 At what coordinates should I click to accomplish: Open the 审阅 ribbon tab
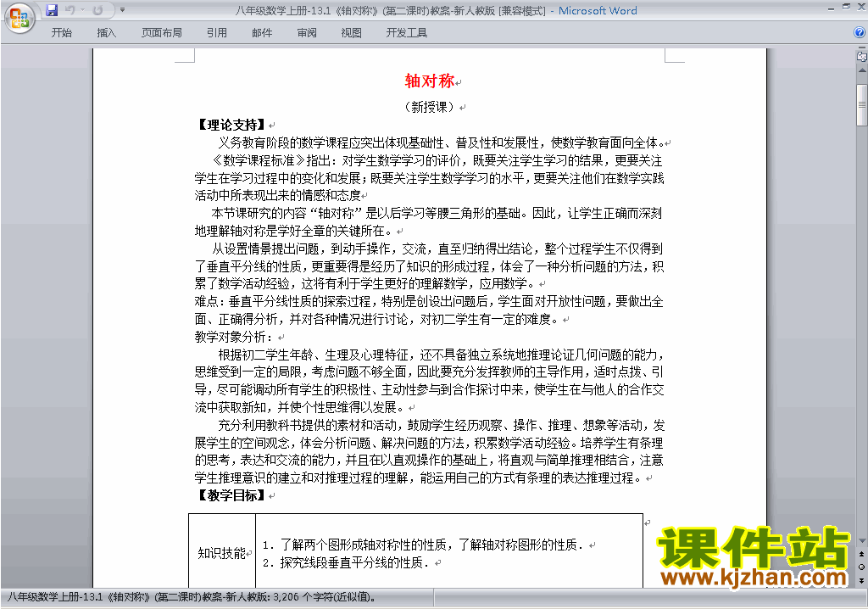(307, 33)
